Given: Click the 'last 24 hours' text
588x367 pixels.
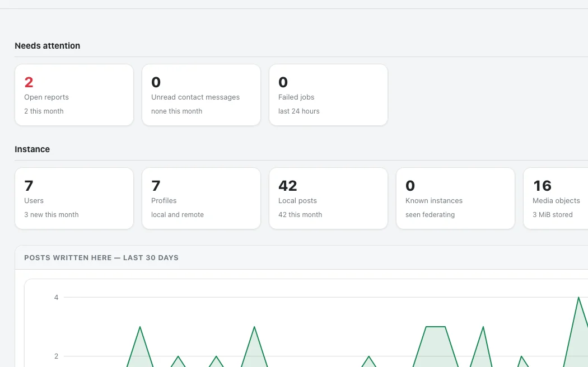Looking at the screenshot, I should click(x=299, y=111).
